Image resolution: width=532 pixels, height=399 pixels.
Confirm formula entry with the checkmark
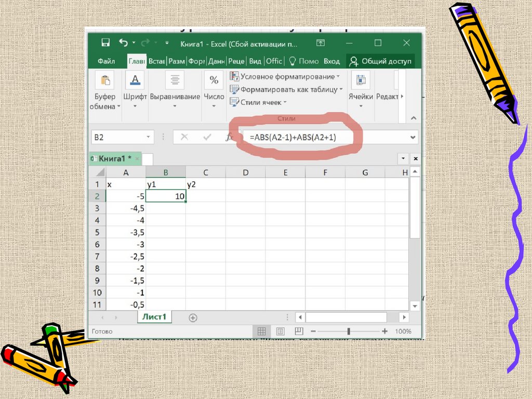[207, 137]
